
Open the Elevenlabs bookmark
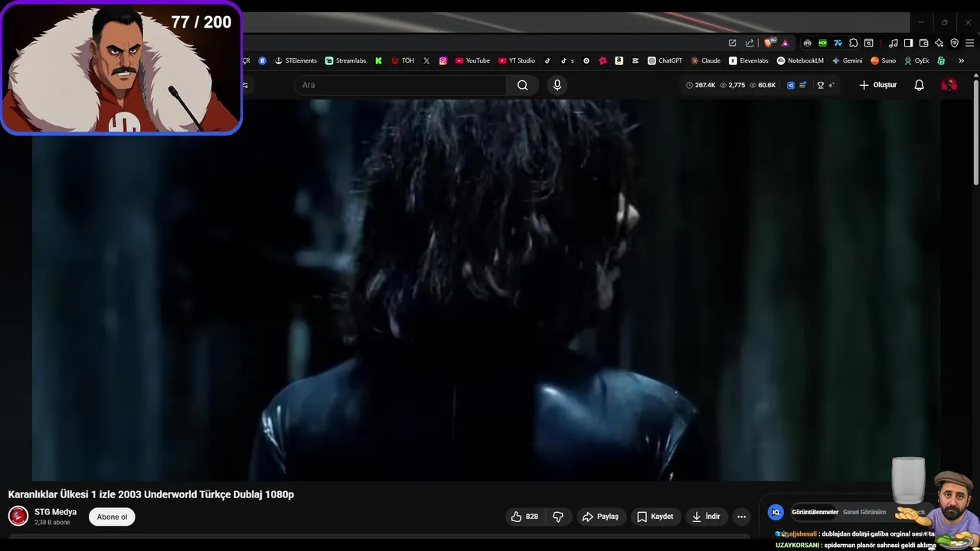click(x=749, y=60)
